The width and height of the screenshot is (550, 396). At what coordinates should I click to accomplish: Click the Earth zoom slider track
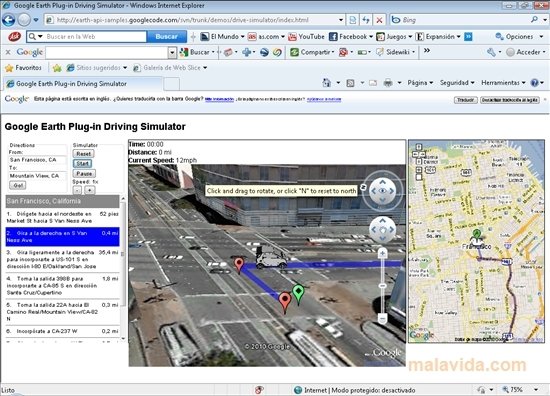[382, 286]
